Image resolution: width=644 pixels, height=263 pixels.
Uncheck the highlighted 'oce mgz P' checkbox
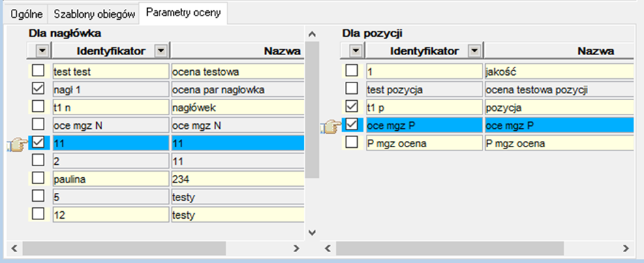pyautogui.click(x=352, y=125)
